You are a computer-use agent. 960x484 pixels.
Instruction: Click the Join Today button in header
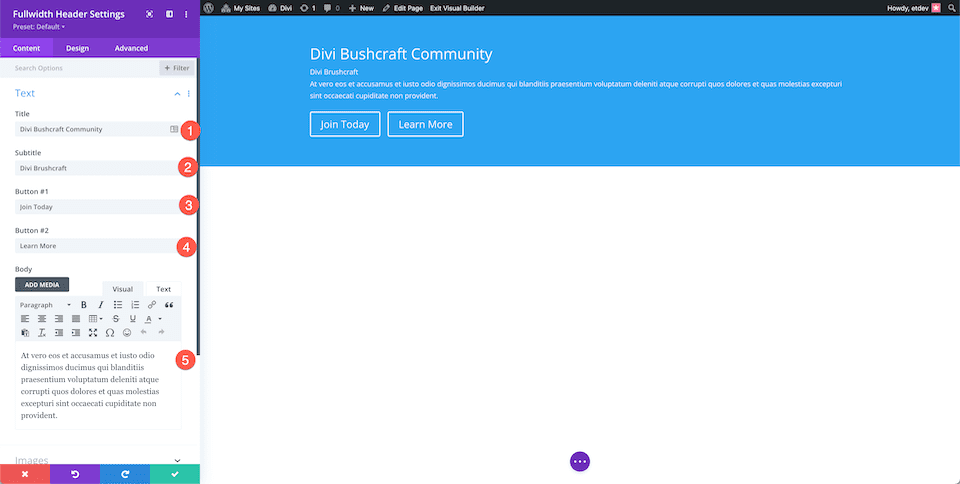pyautogui.click(x=345, y=124)
